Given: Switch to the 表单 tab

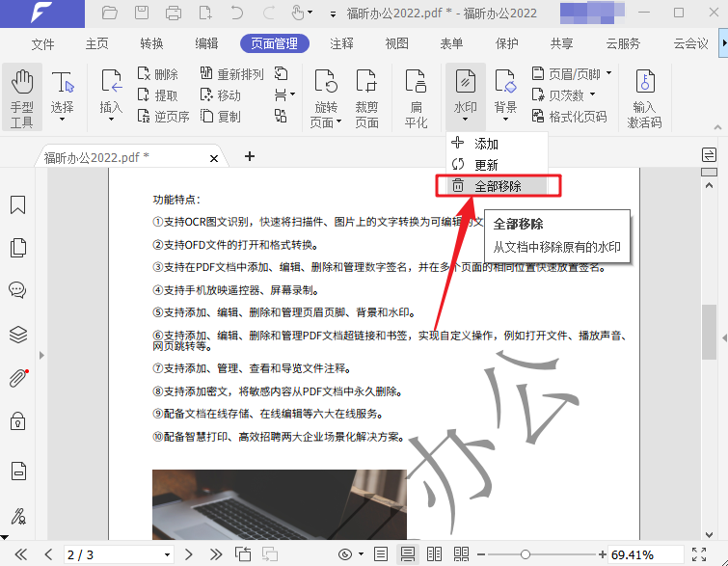Looking at the screenshot, I should (x=451, y=44).
